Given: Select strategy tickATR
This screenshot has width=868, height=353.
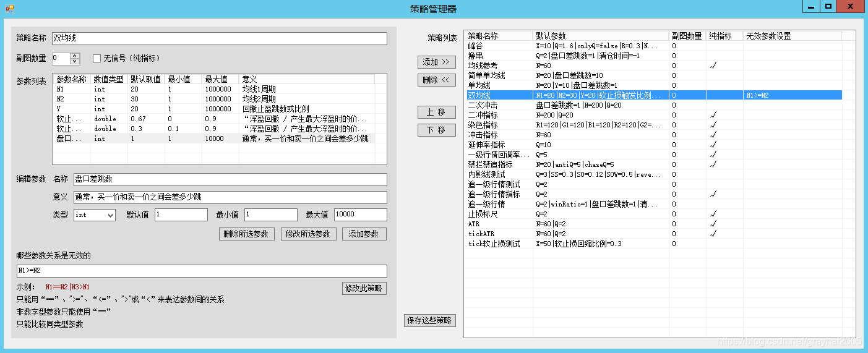Looking at the screenshot, I should [x=654, y=234].
